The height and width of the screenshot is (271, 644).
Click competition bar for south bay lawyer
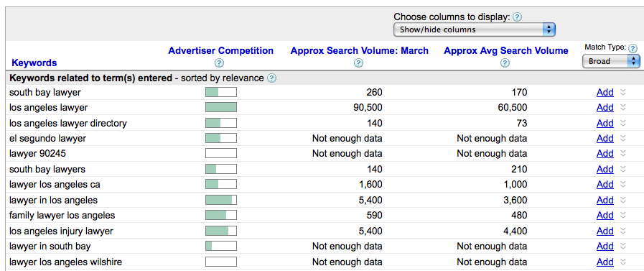pos(221,92)
